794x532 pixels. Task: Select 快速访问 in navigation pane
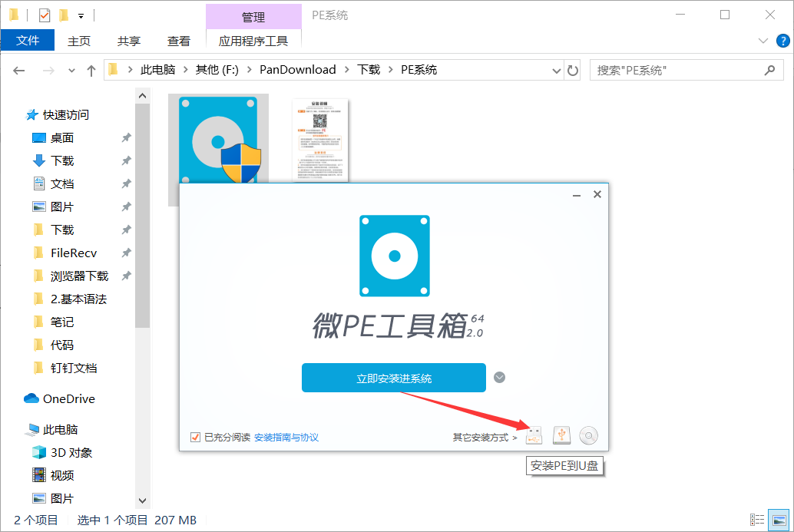[58, 115]
